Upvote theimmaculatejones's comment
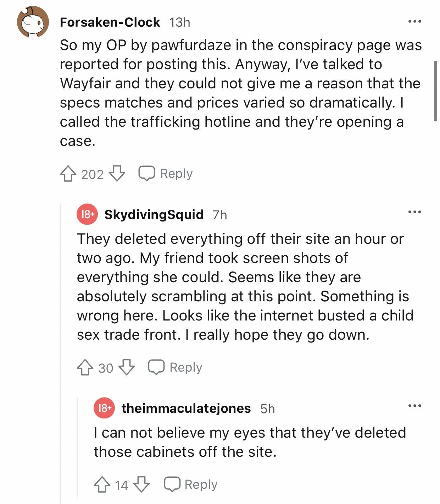Screen dimensions: 440x504 [x=102, y=485]
